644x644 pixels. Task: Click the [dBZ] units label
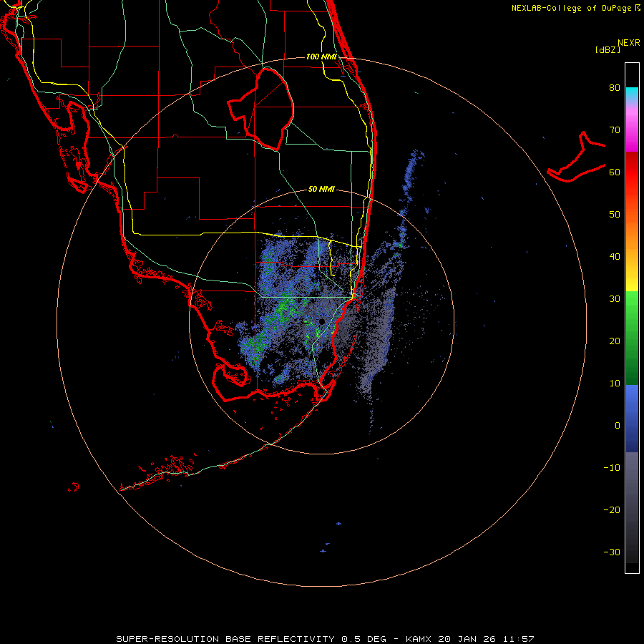tap(608, 50)
